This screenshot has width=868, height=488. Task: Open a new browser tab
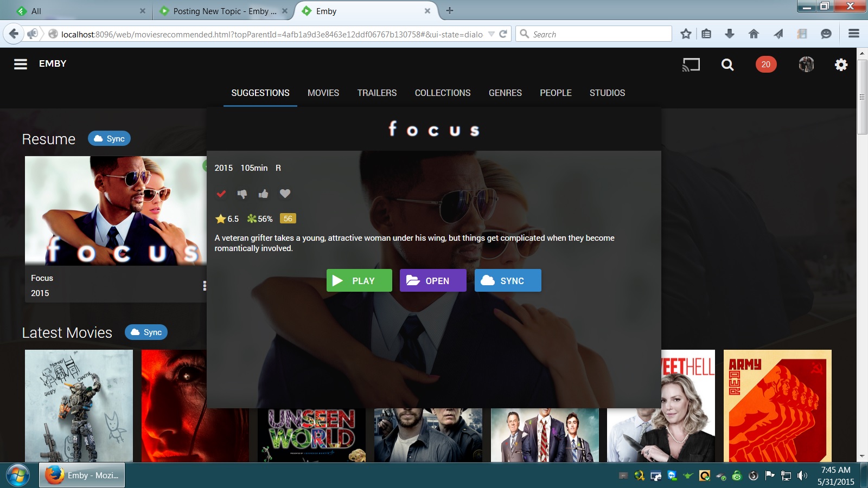[x=449, y=10]
